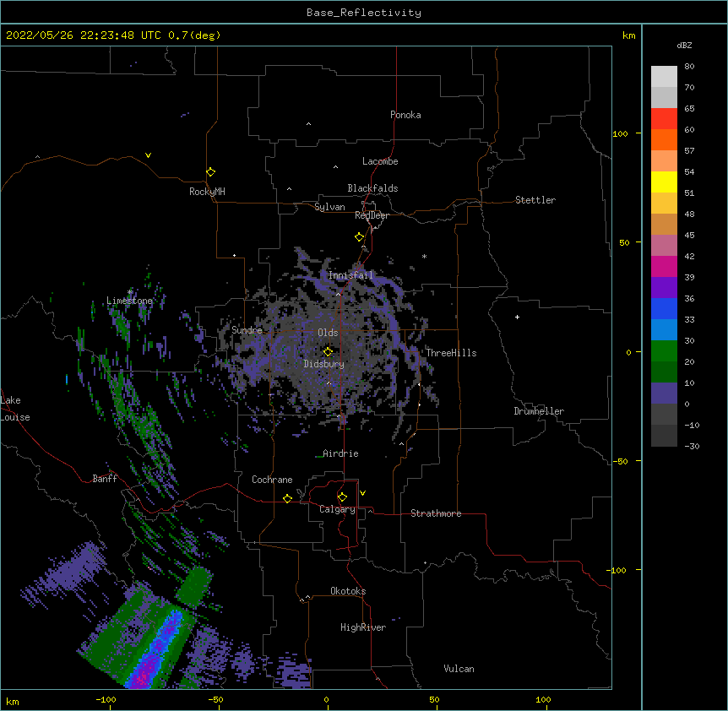Click the Lake Louise label

coord(15,409)
